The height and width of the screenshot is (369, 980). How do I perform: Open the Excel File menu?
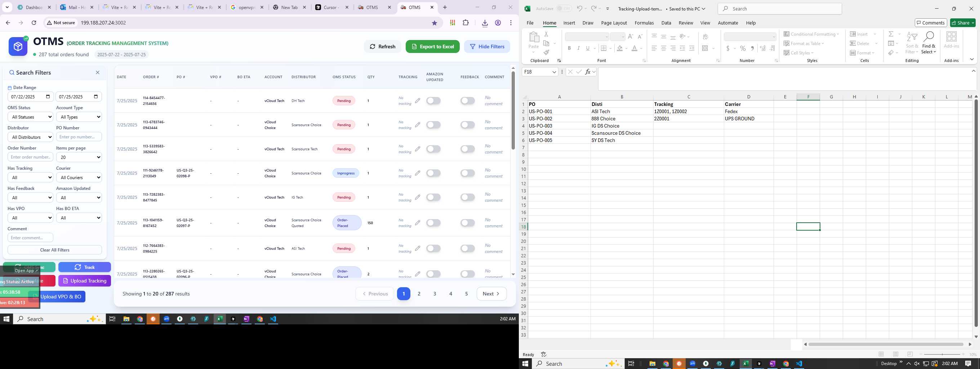530,23
